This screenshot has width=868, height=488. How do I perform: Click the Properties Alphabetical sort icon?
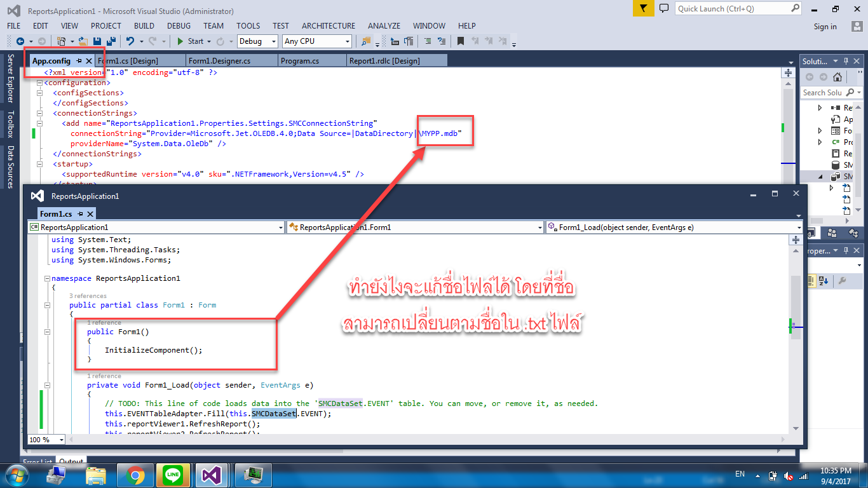click(824, 281)
